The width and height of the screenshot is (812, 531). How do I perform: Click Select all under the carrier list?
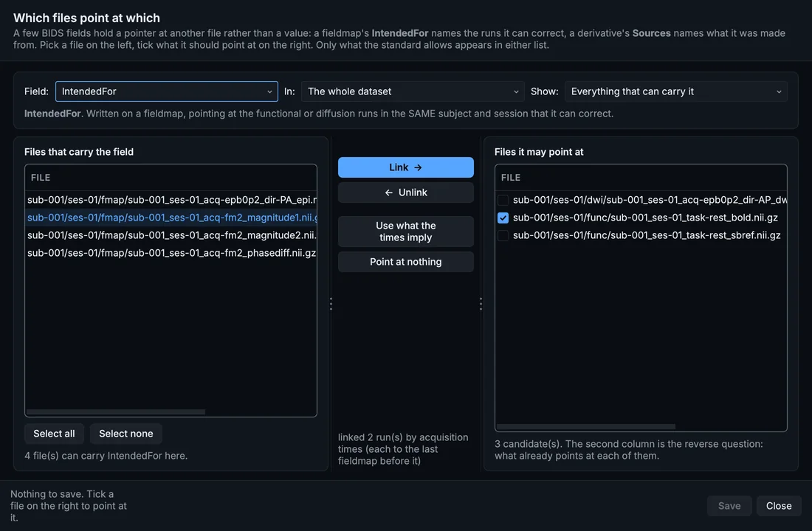(x=54, y=434)
